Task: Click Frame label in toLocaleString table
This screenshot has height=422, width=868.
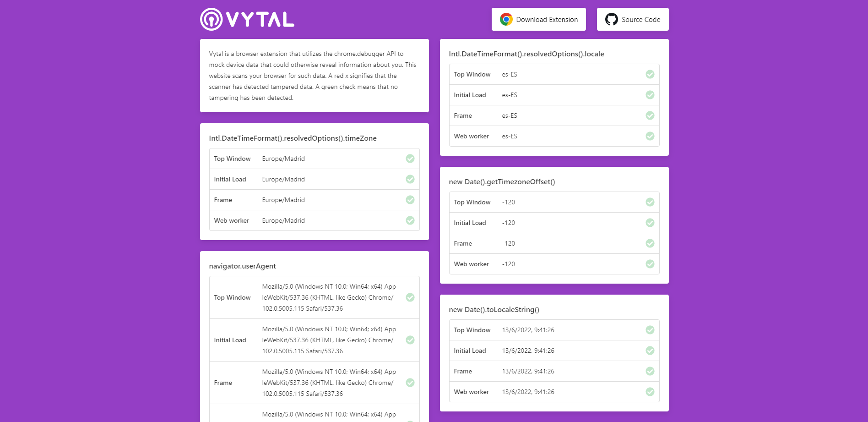Action: [x=463, y=371]
